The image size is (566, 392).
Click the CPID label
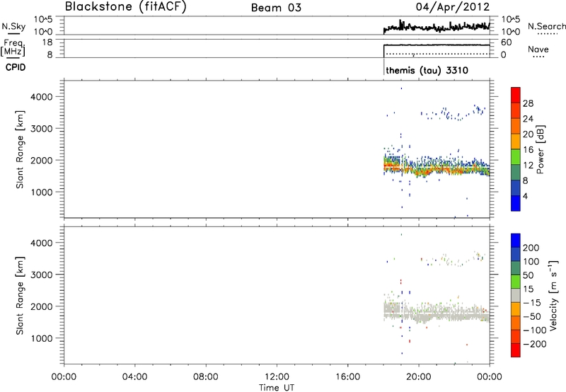[16, 67]
